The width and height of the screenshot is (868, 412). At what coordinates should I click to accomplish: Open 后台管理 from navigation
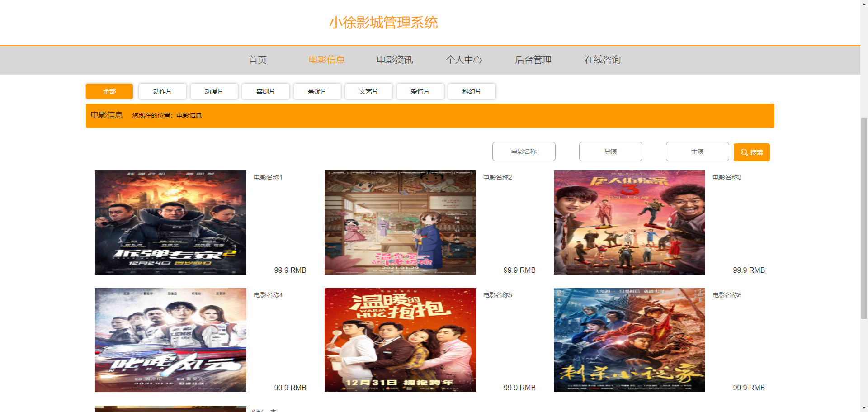[533, 60]
